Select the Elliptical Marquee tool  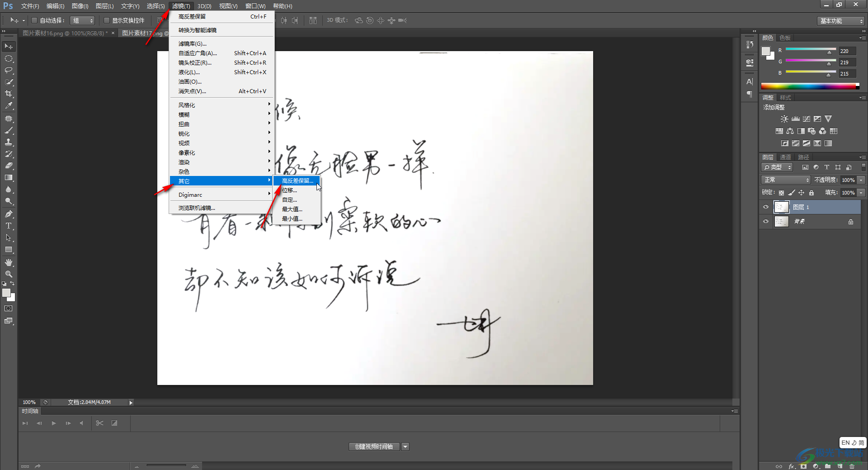[9, 59]
